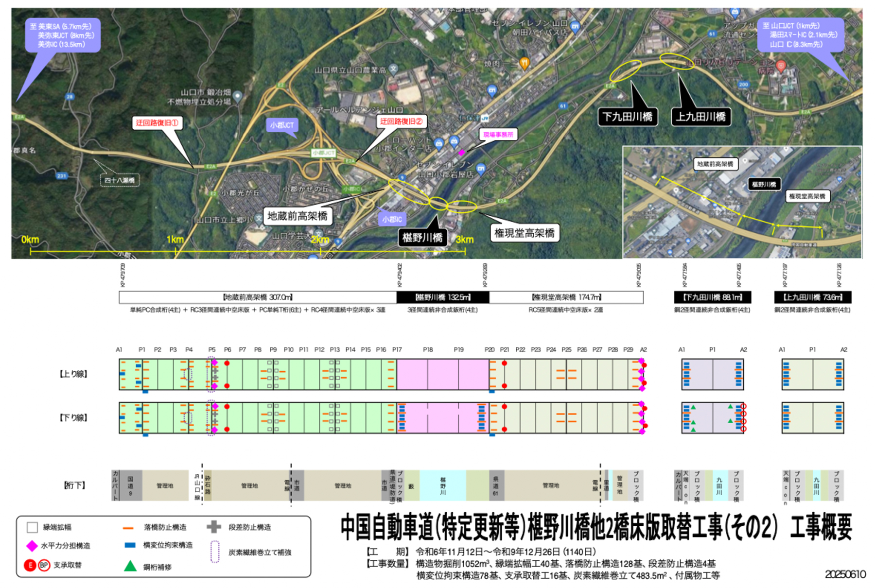Click the magenta diamond legend icon for 水平力分担構造
The height and width of the screenshot is (588, 875).
32,546
